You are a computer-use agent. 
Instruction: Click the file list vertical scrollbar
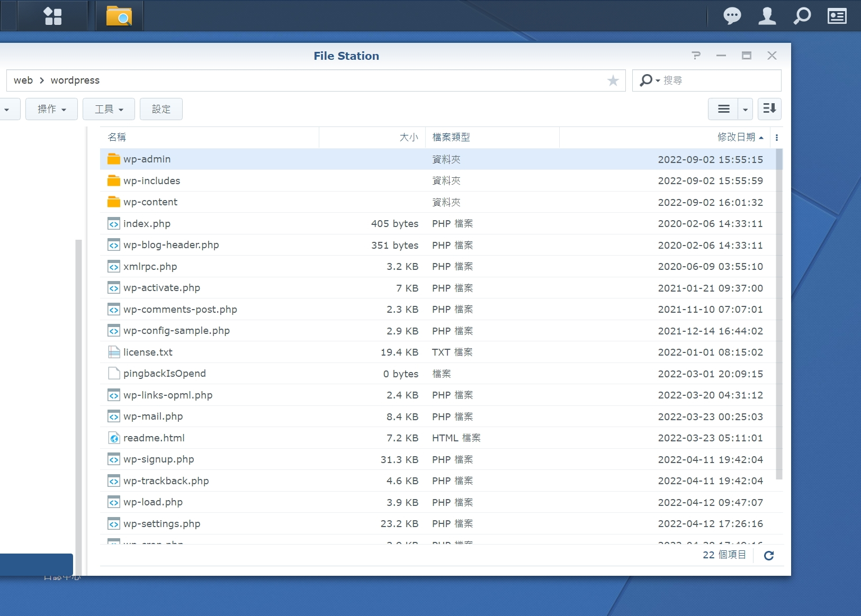coord(779,314)
